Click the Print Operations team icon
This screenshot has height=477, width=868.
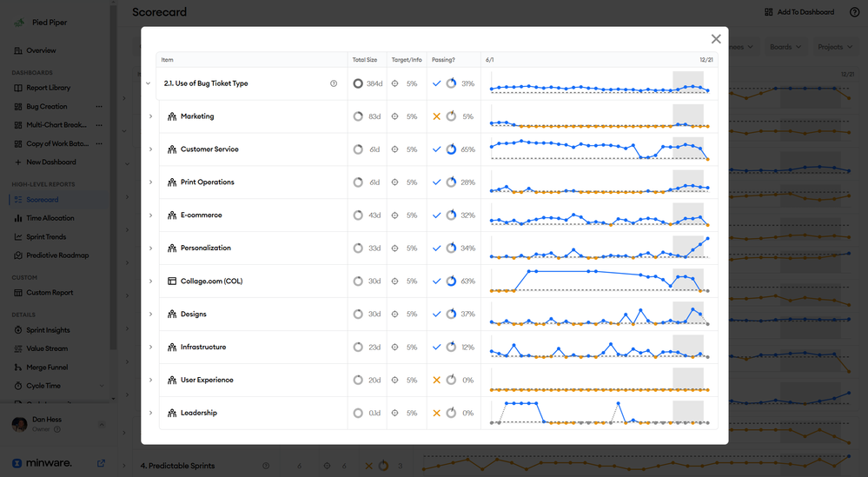172,182
